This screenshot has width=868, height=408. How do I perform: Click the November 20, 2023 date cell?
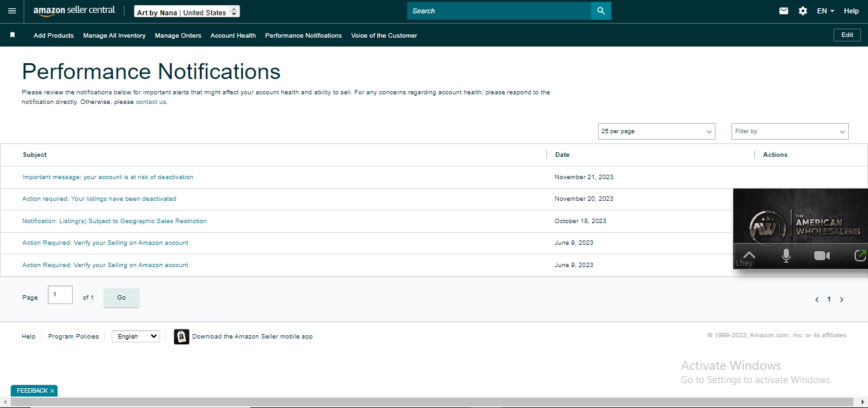(x=584, y=199)
